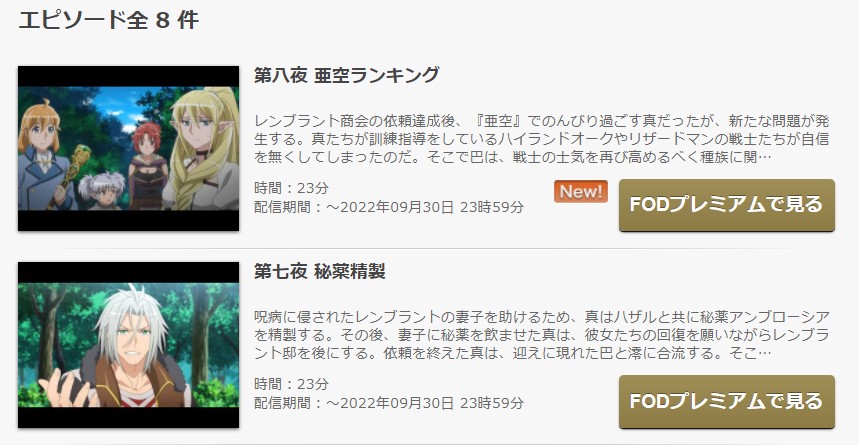859x445 pixels.
Task: Click the orange New! badge
Action: click(x=581, y=191)
